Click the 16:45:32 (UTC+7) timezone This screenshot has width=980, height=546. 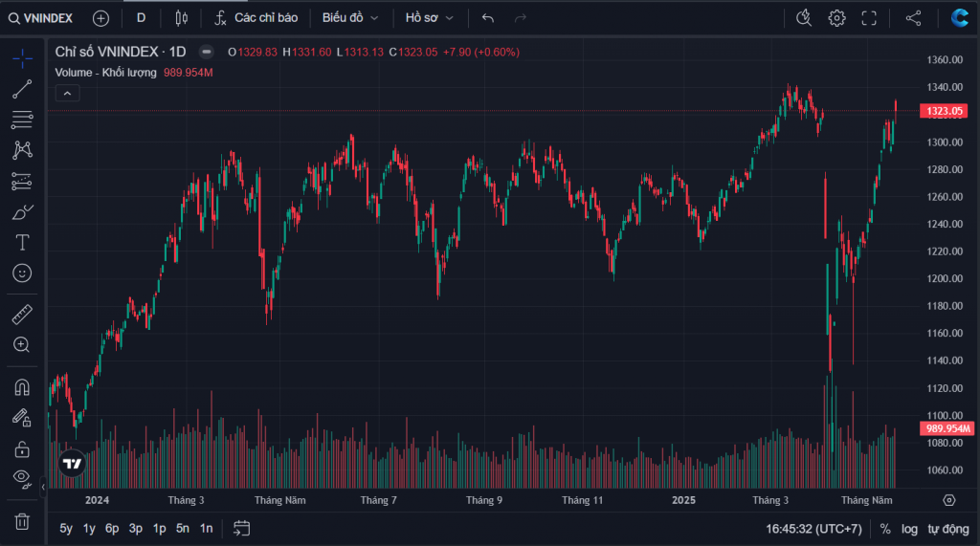[x=813, y=529]
